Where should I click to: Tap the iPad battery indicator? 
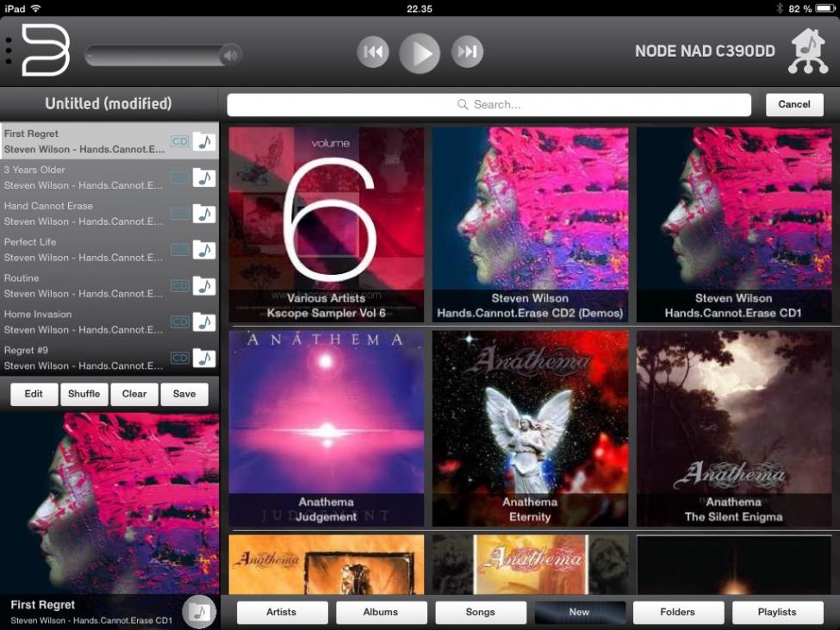pos(824,9)
